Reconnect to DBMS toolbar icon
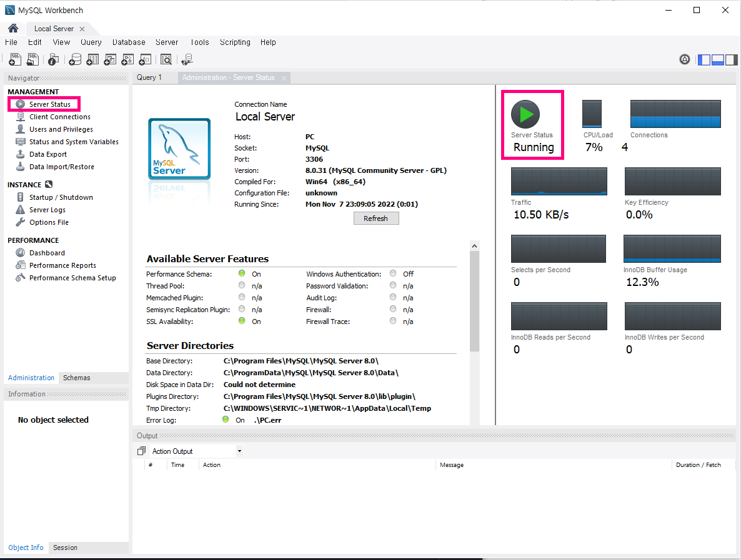 point(187,59)
